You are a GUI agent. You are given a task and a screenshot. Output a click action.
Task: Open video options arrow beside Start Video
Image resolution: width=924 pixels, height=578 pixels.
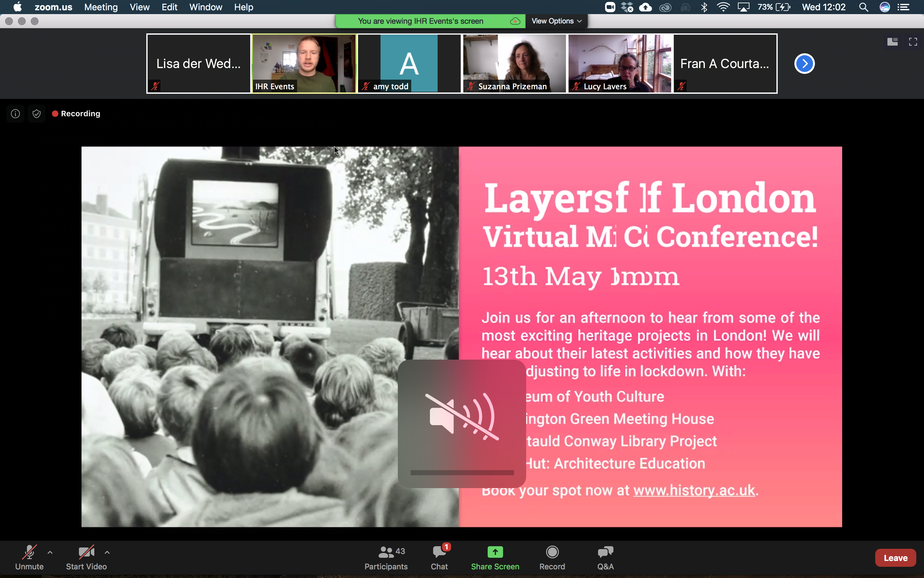[107, 552]
